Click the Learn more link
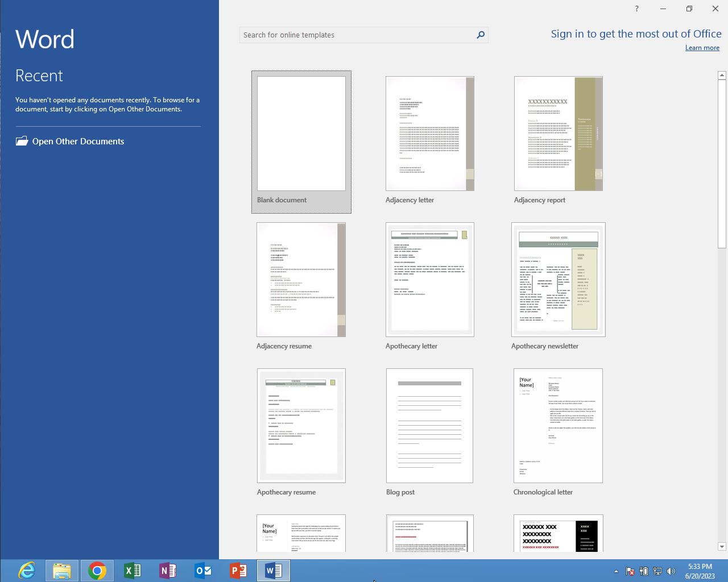Image resolution: width=728 pixels, height=582 pixels. click(702, 48)
